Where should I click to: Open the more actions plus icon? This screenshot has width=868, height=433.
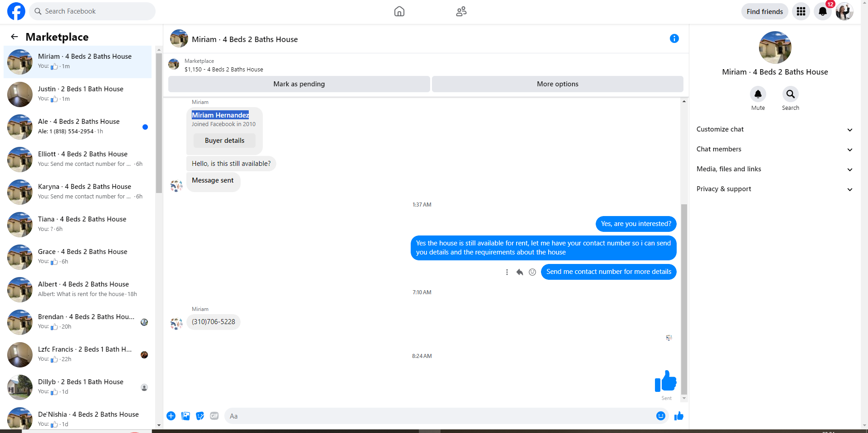[171, 416]
